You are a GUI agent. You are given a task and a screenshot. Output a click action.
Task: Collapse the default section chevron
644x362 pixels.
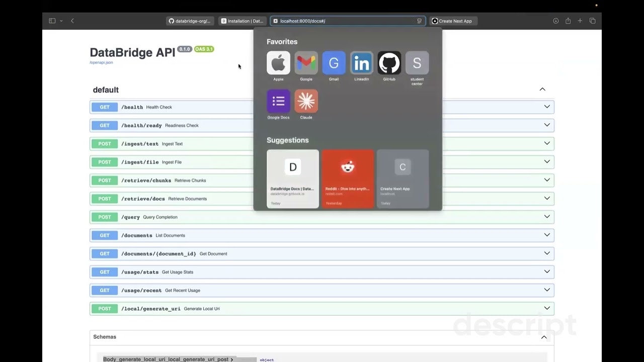click(x=542, y=89)
